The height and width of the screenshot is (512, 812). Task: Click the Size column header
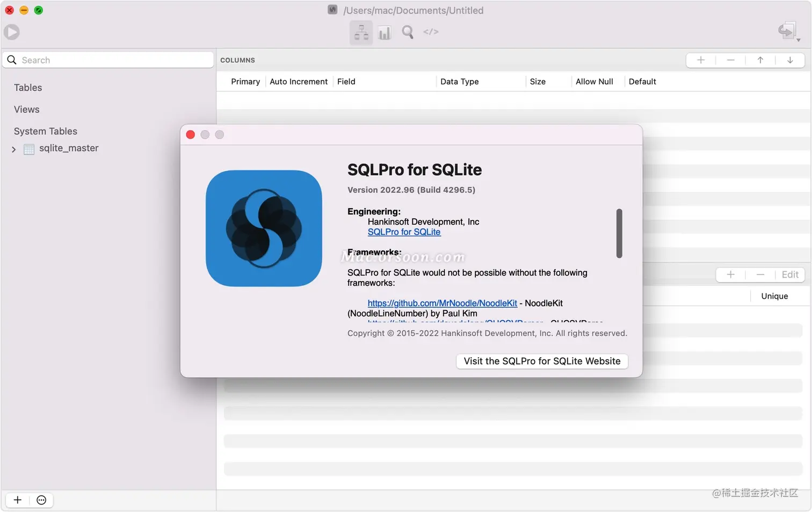pyautogui.click(x=538, y=82)
